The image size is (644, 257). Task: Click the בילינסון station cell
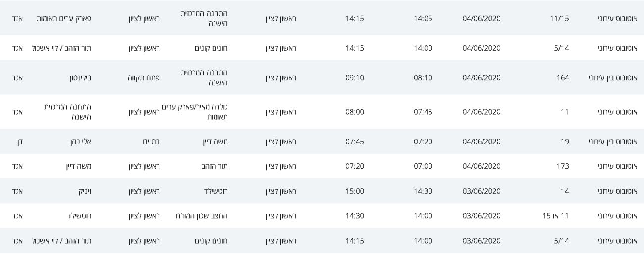pos(82,78)
